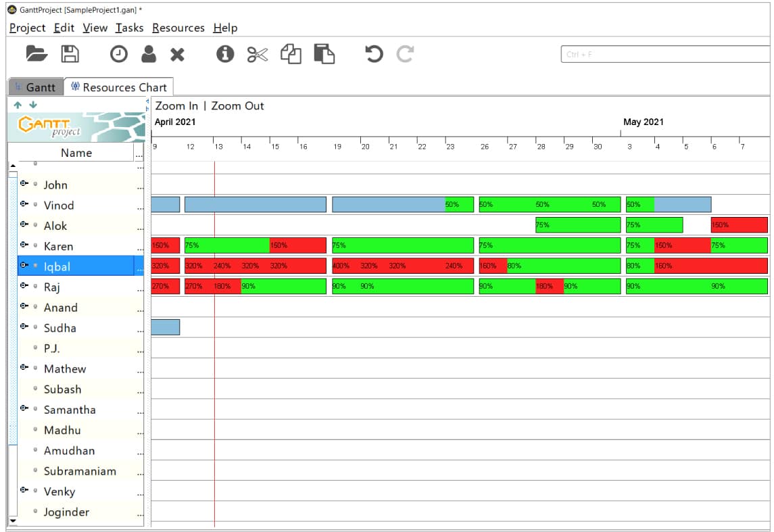Click the Save project floppy icon
Viewport: 774px width, 532px height.
pyautogui.click(x=70, y=54)
